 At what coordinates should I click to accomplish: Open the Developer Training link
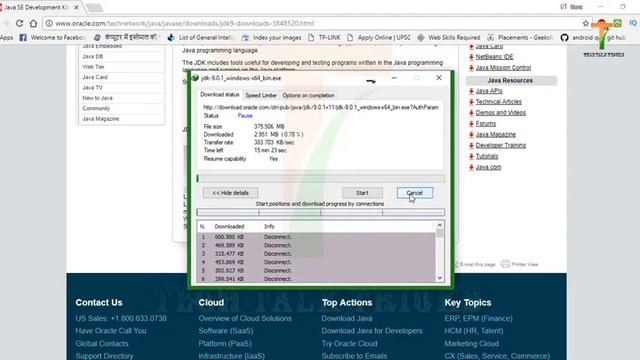pyautogui.click(x=500, y=145)
